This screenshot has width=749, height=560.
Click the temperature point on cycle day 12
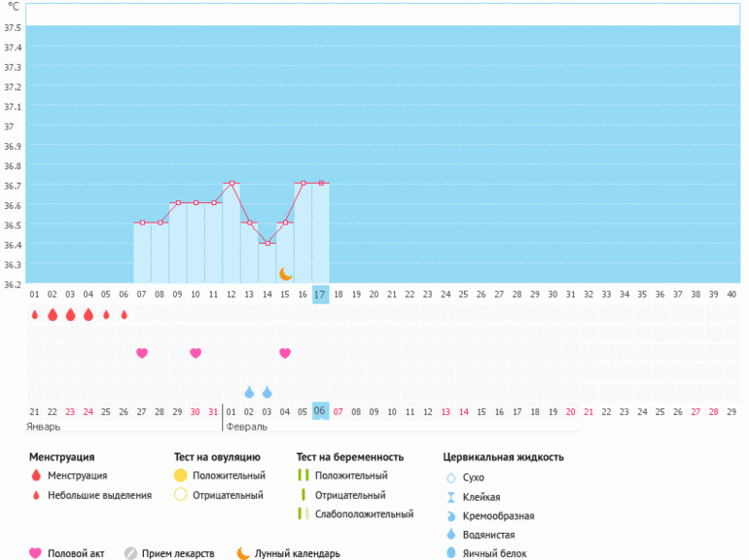(x=232, y=183)
